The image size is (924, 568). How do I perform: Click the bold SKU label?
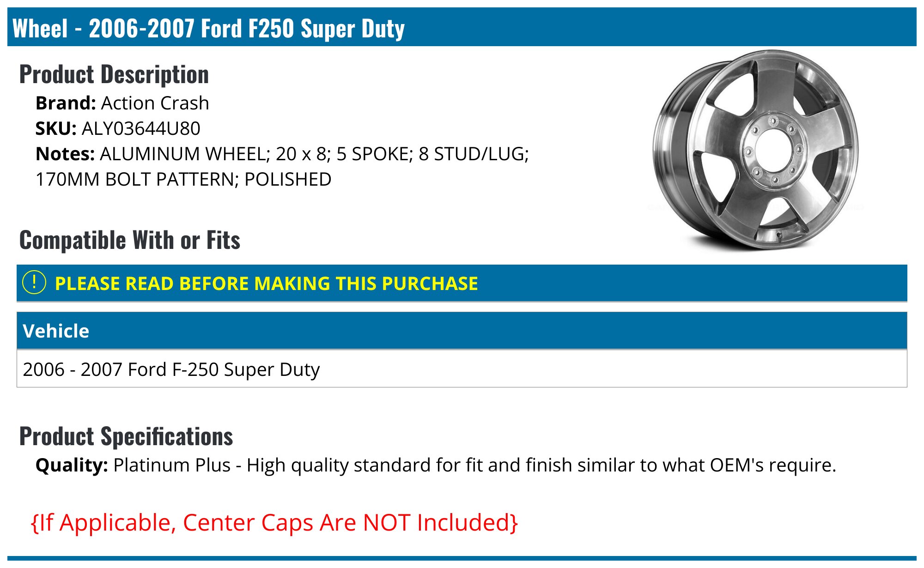click(56, 128)
